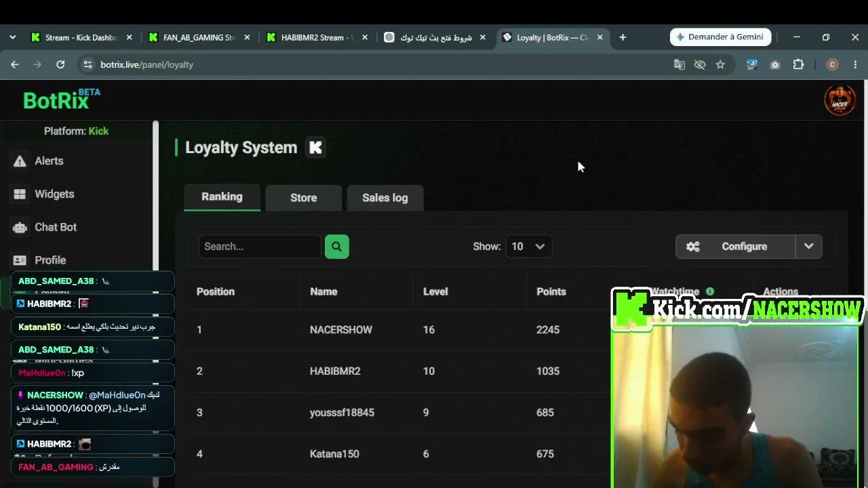Click the crossed-out eye icon in address bar
Image resolution: width=868 pixels, height=488 pixels.
700,64
